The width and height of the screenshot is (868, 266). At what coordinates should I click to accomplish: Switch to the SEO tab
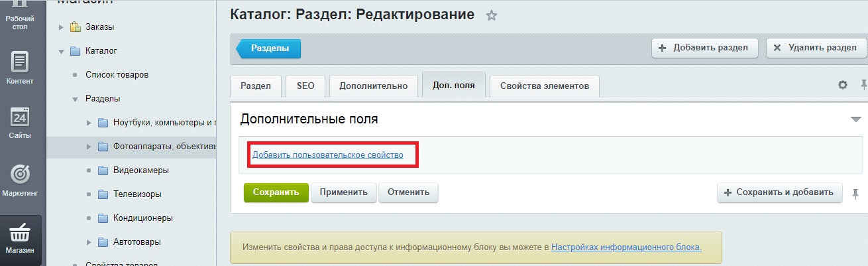point(305,86)
